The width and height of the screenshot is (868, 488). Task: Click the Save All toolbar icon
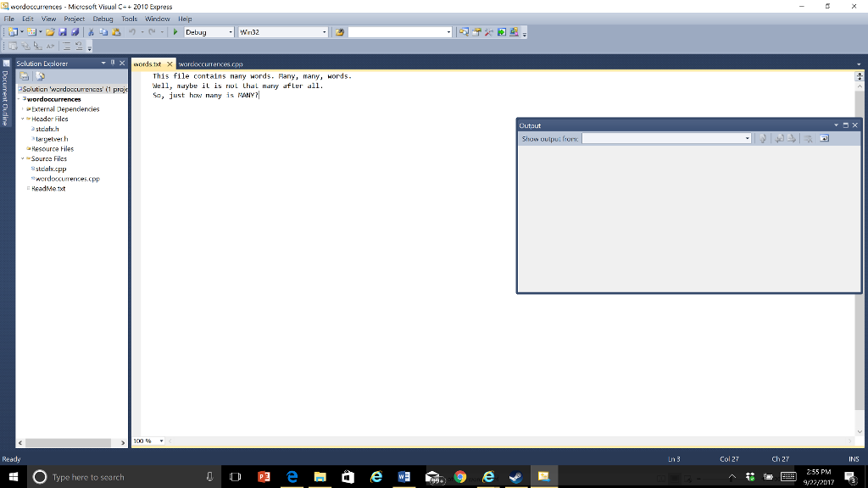point(75,32)
